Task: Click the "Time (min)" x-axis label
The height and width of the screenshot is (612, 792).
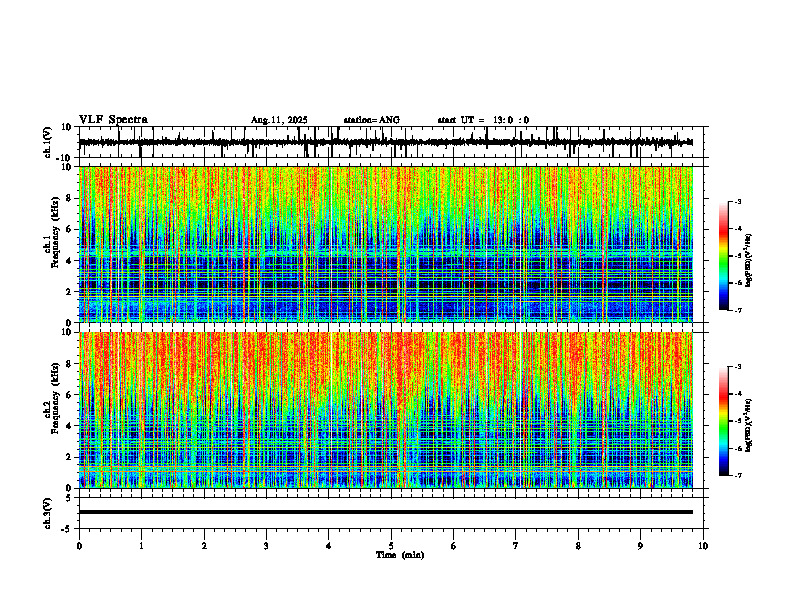Action: pyautogui.click(x=400, y=555)
